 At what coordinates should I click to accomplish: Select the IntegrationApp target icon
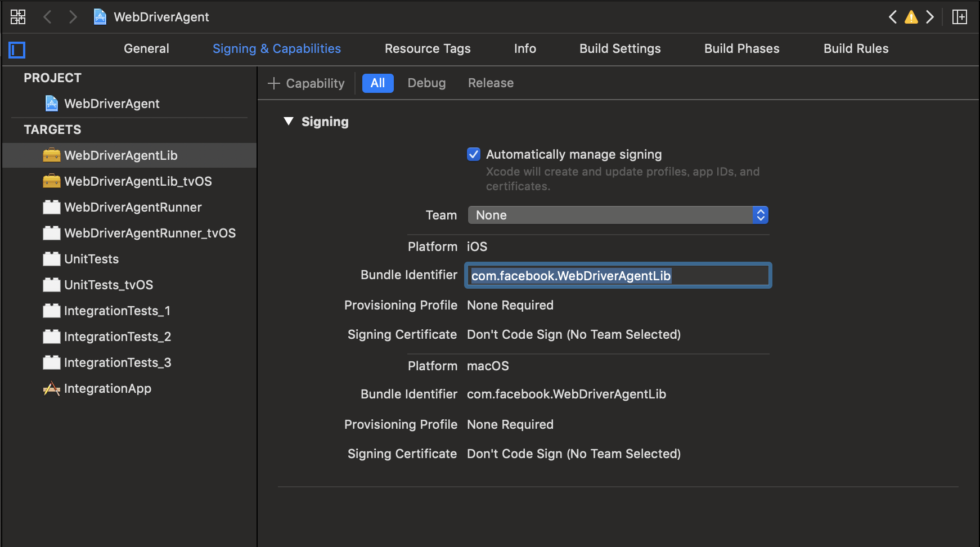[x=52, y=388]
